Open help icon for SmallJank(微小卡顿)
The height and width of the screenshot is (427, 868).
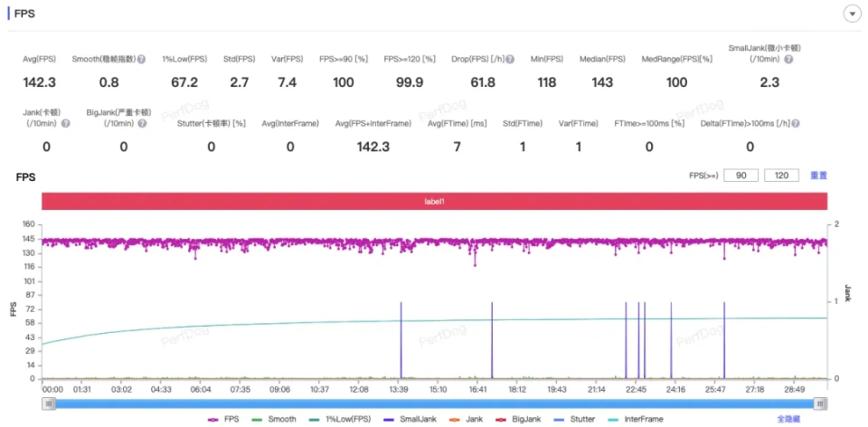(788, 60)
